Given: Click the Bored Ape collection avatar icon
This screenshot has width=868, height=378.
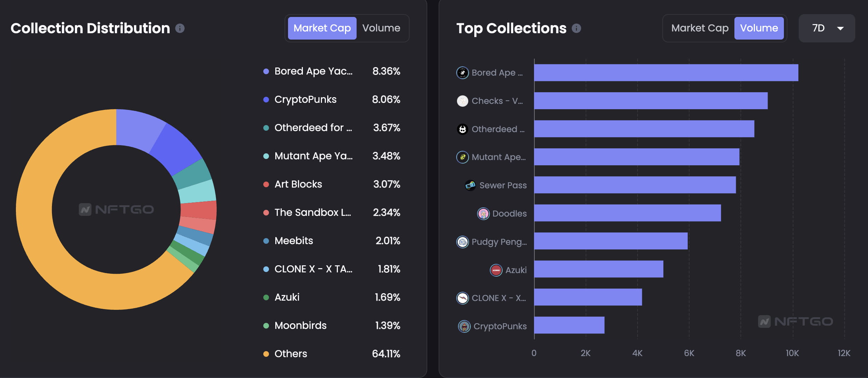Looking at the screenshot, I should 462,73.
